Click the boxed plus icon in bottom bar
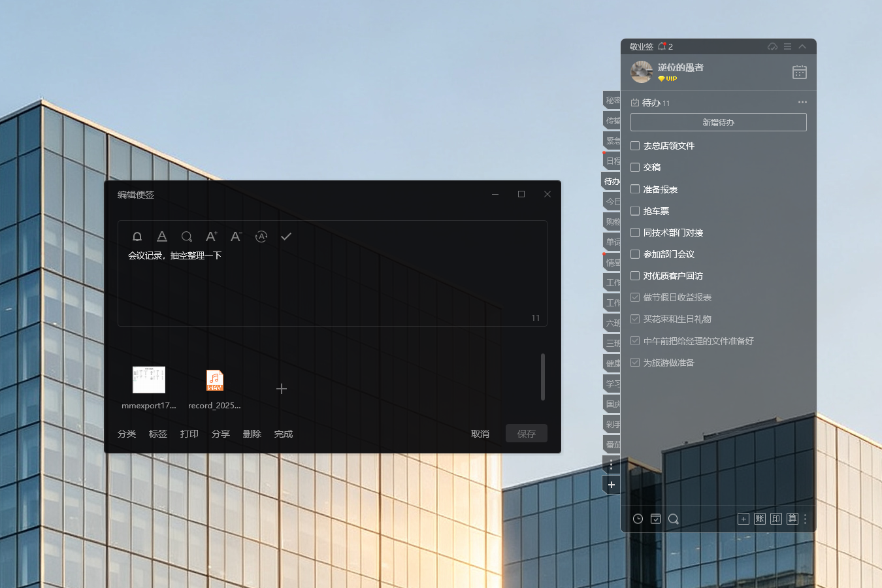The width and height of the screenshot is (882, 588). point(743,519)
